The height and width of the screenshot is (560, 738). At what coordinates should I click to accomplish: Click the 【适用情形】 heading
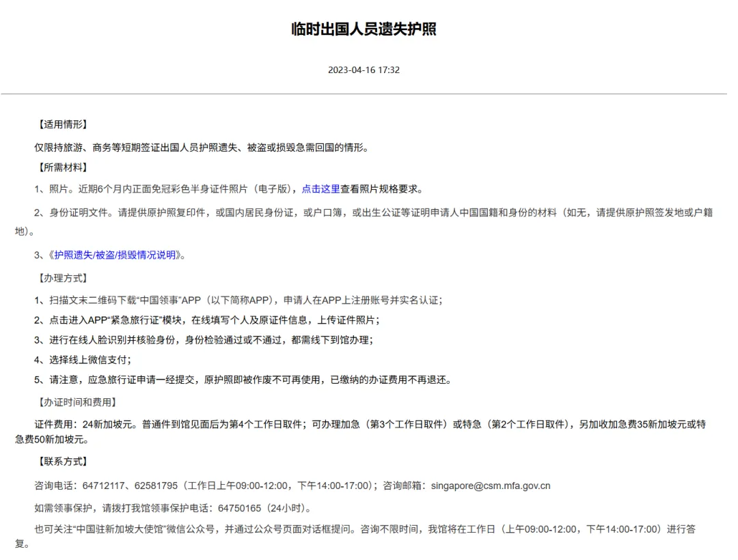tap(63, 124)
